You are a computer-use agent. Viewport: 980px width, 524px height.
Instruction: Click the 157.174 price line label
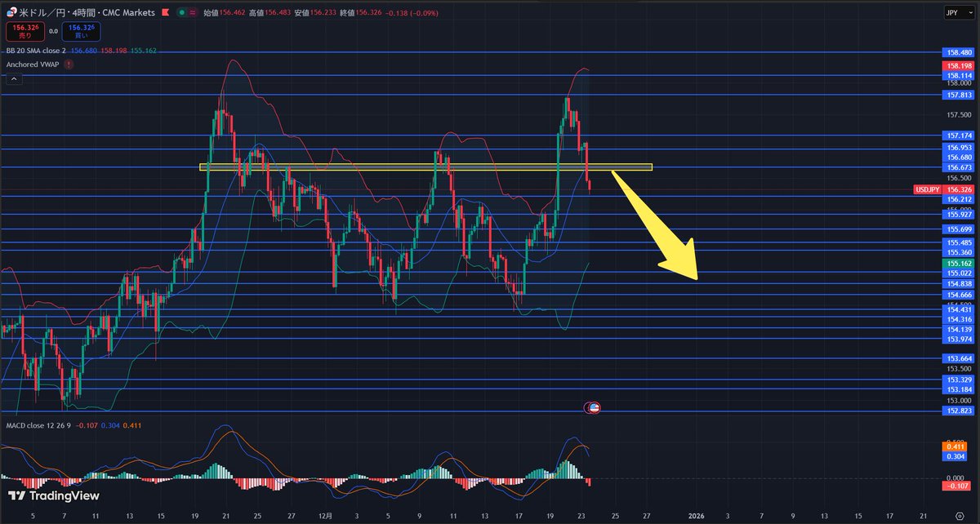[959, 135]
